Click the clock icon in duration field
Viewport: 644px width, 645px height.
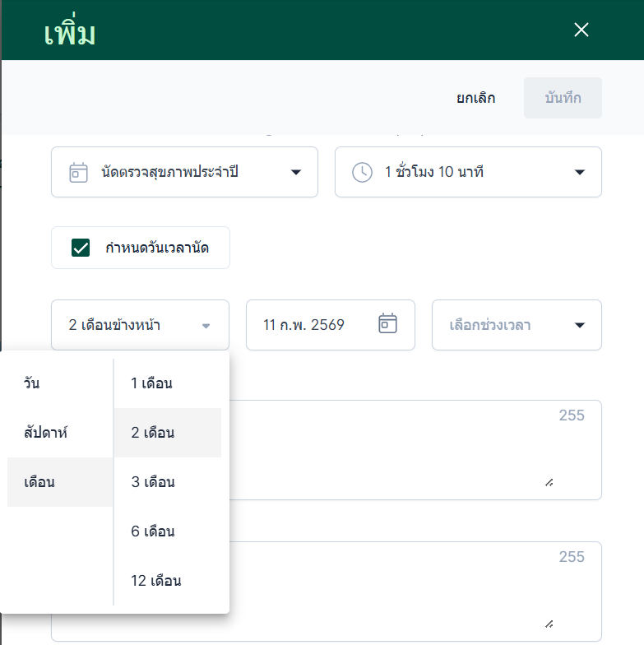(361, 172)
